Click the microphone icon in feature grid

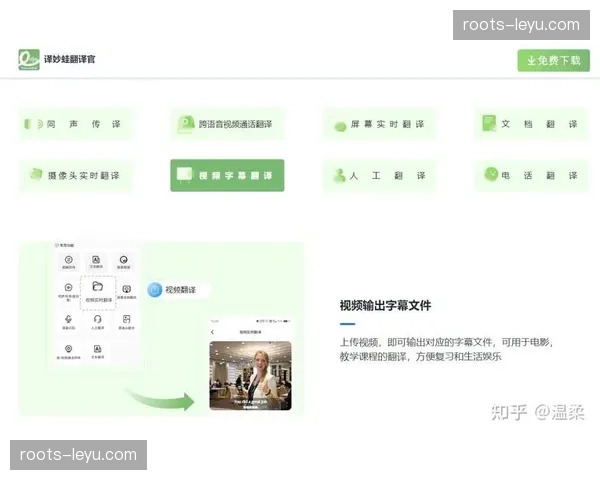point(68,319)
